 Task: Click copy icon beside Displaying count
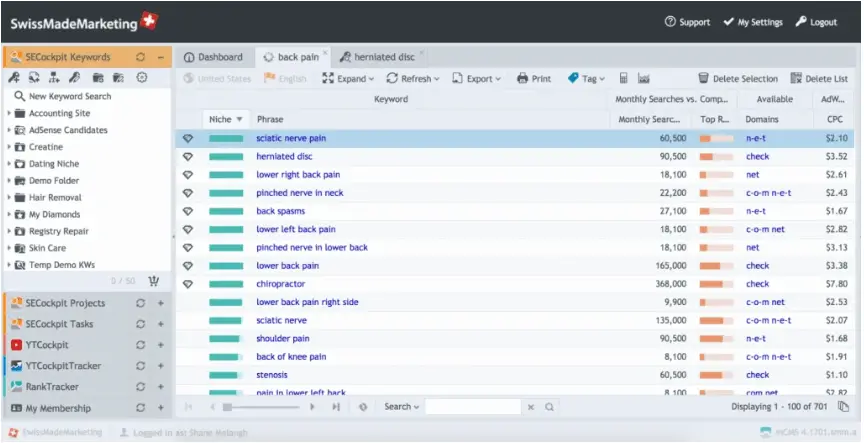click(x=843, y=407)
